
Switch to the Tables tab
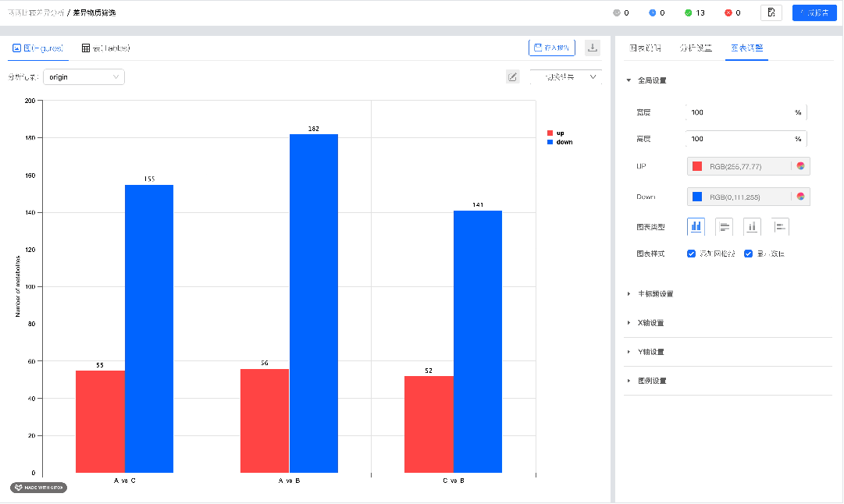(106, 48)
